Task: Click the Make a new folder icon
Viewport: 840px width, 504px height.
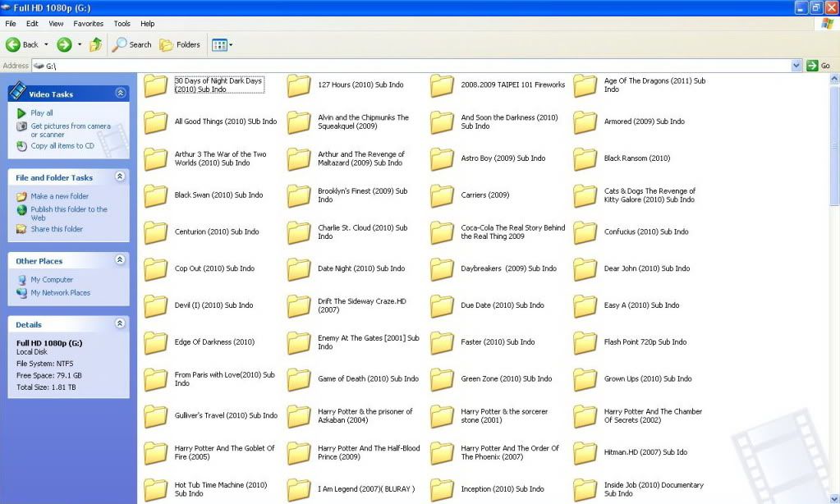Action: pos(21,196)
